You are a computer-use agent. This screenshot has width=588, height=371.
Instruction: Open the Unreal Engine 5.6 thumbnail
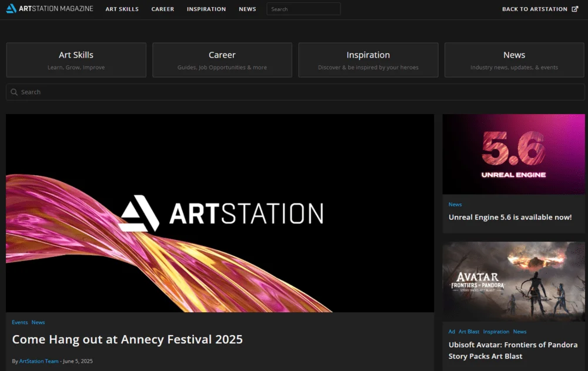[x=513, y=154]
